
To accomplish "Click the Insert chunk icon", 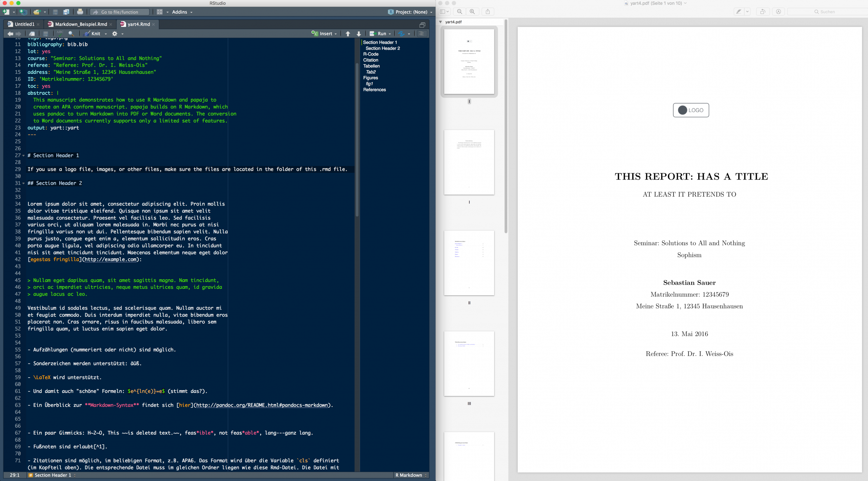I will (x=323, y=33).
